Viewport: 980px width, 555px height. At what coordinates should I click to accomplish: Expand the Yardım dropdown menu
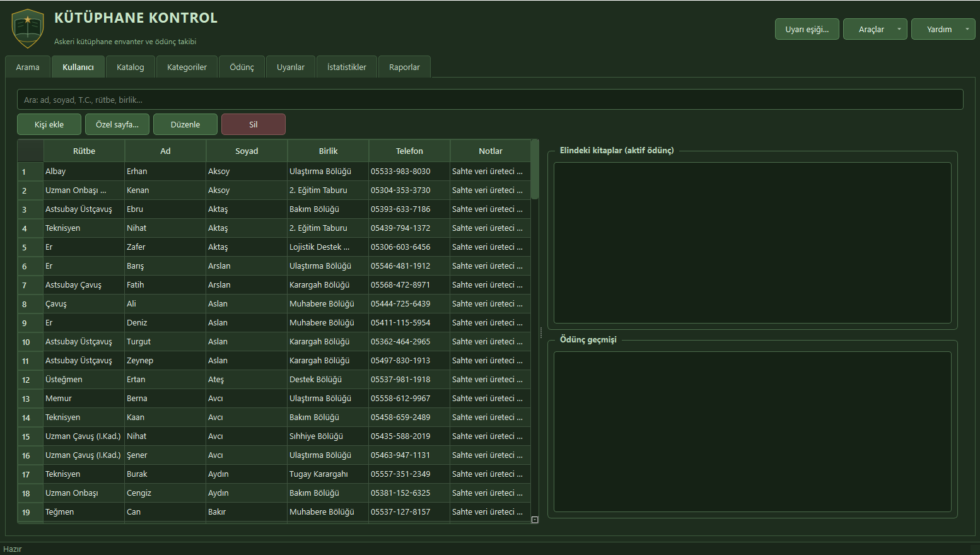point(967,29)
